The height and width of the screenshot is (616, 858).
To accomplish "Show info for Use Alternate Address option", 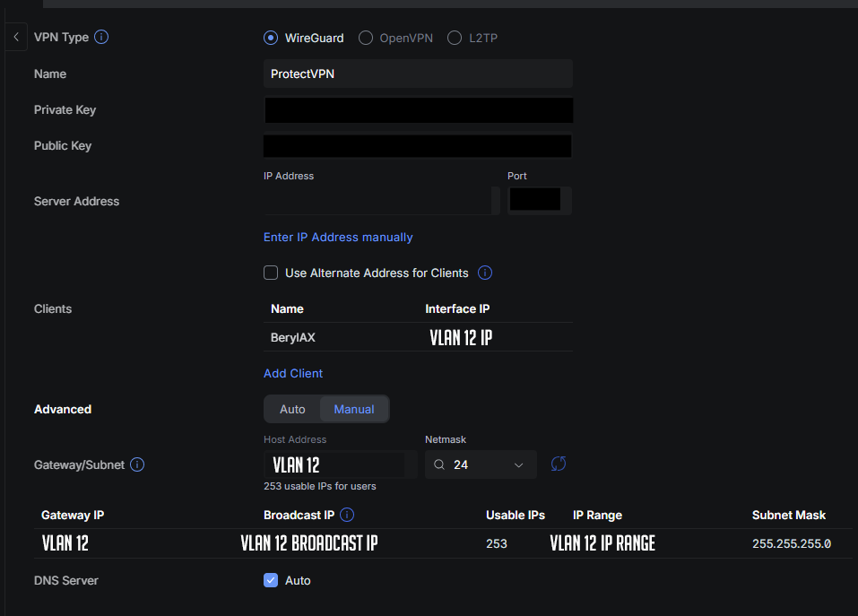I will 485,273.
